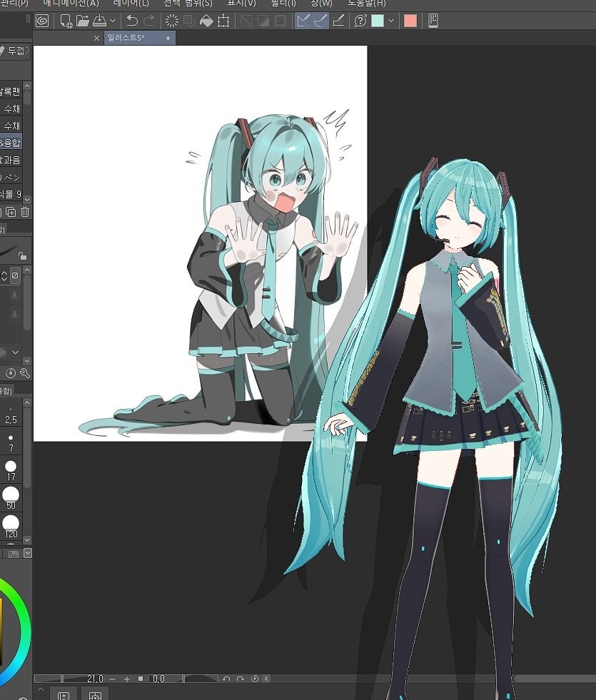
Task: Click the Companion mode smartphone icon
Action: 433,21
